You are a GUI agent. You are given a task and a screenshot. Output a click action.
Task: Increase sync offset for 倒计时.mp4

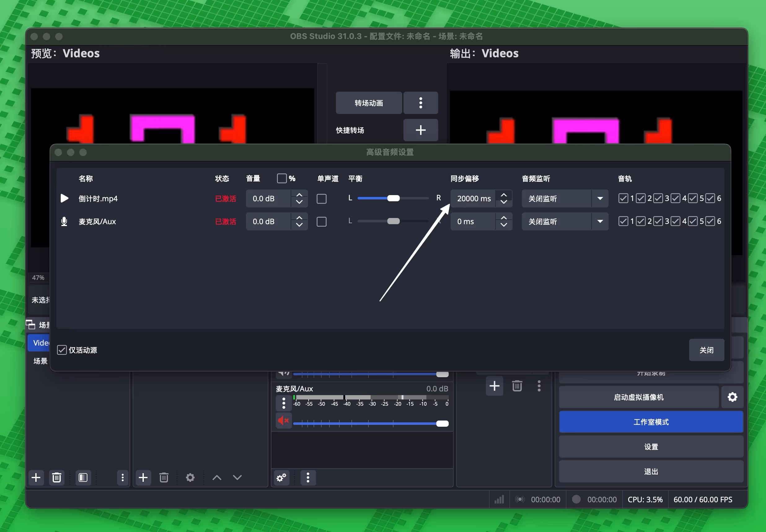(x=504, y=195)
